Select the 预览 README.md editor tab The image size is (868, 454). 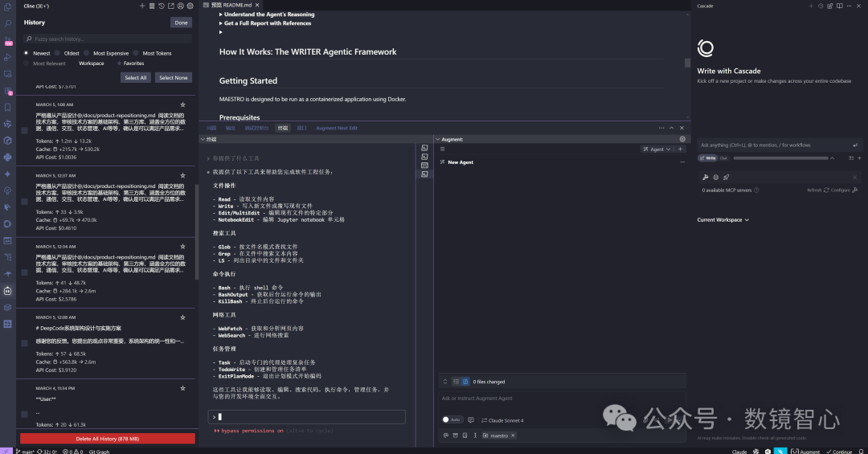[231, 5]
